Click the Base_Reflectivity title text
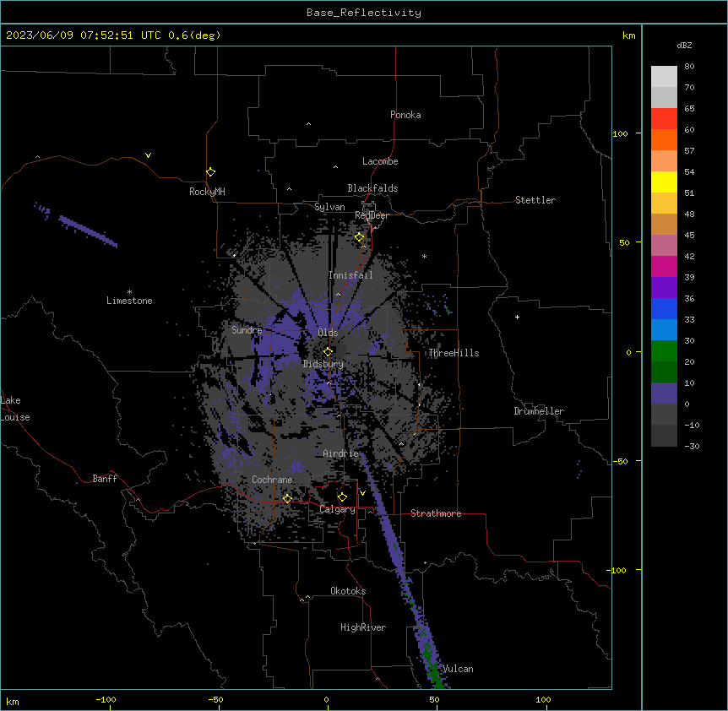The image size is (728, 711). 364,13
